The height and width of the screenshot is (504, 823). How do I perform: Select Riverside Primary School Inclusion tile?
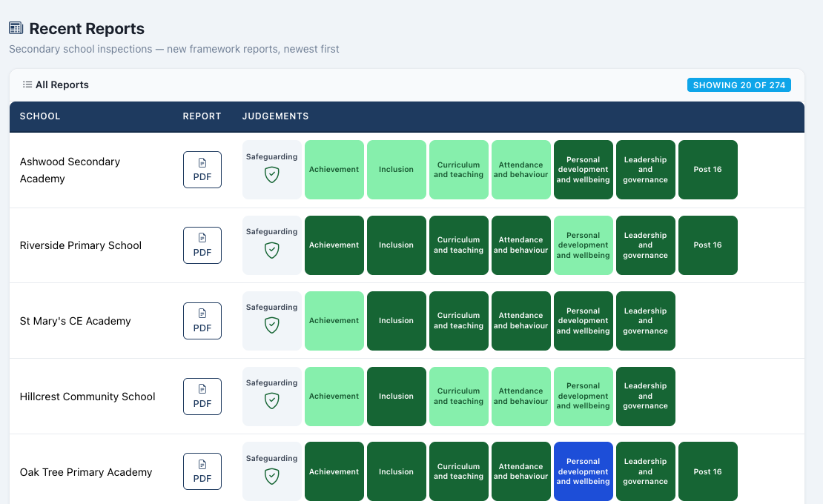tap(396, 245)
